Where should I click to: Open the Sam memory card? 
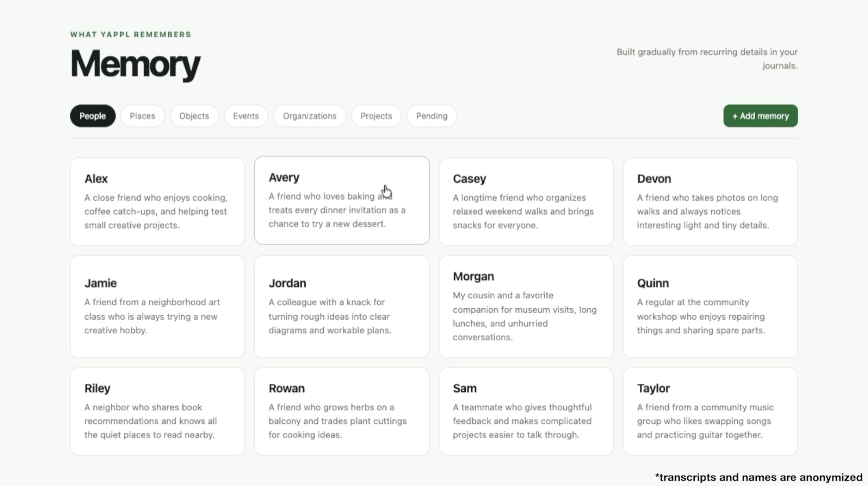(x=526, y=411)
